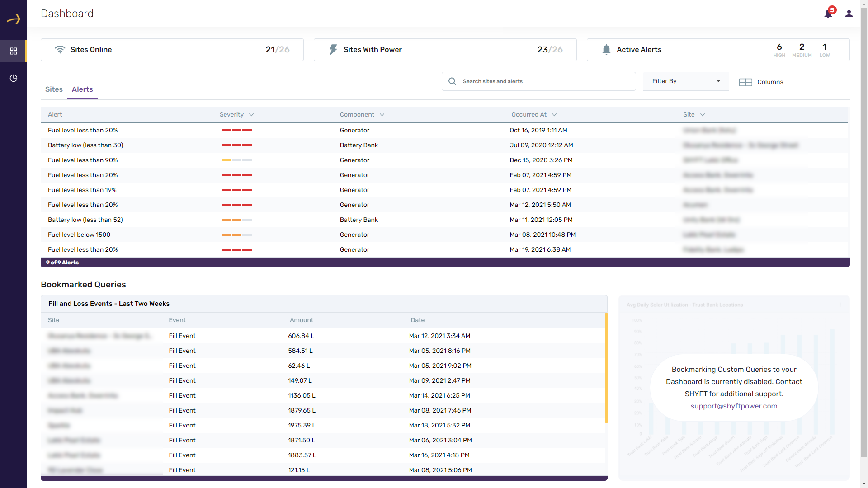Open the Columns chooser
868x488 pixels.
pyautogui.click(x=761, y=82)
